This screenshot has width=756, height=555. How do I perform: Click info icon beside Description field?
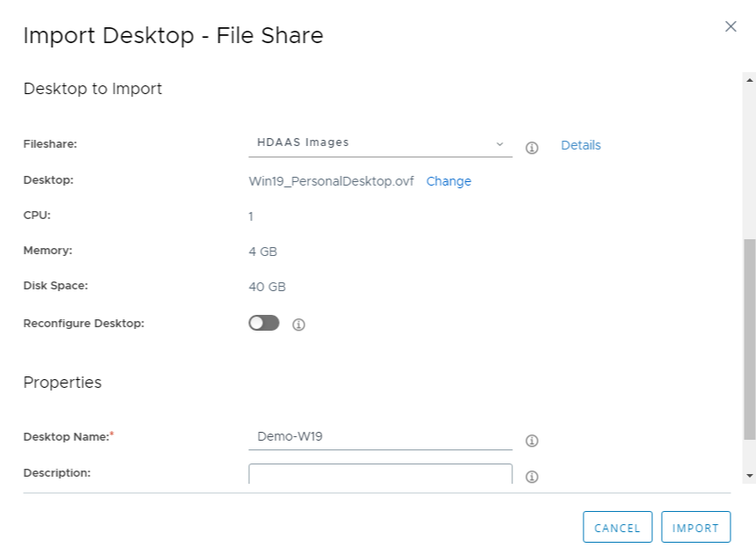tap(532, 477)
